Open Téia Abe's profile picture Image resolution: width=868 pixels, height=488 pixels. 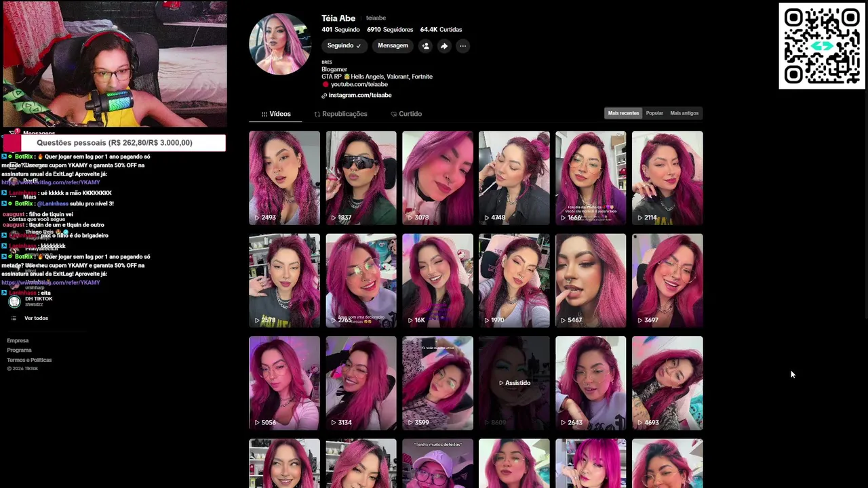point(280,43)
